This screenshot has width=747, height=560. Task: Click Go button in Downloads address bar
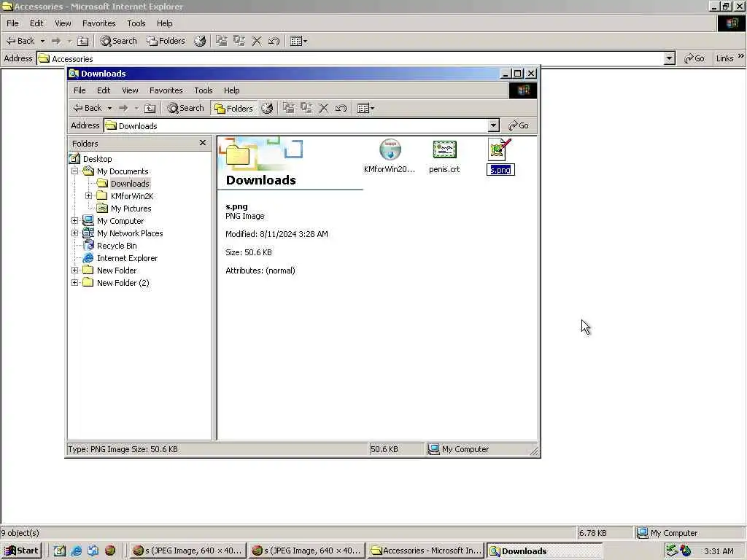tap(519, 125)
